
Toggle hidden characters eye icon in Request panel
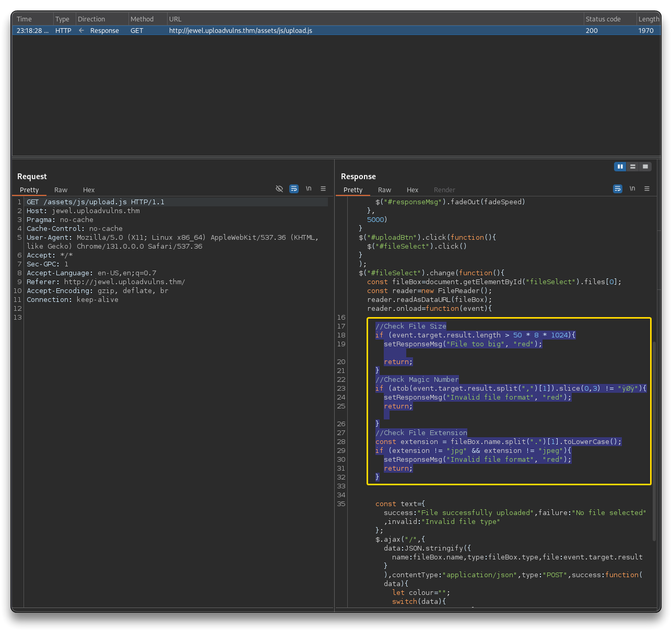click(279, 189)
